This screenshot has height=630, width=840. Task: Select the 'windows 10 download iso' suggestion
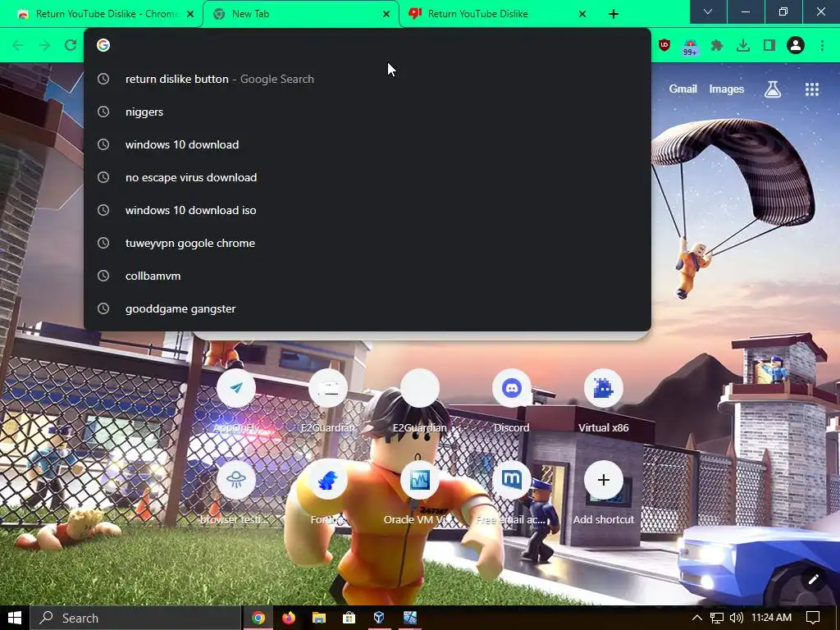tap(367, 210)
